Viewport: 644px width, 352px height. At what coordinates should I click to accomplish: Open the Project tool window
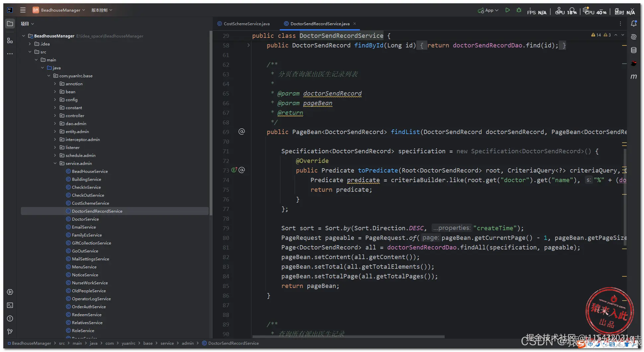pos(10,24)
